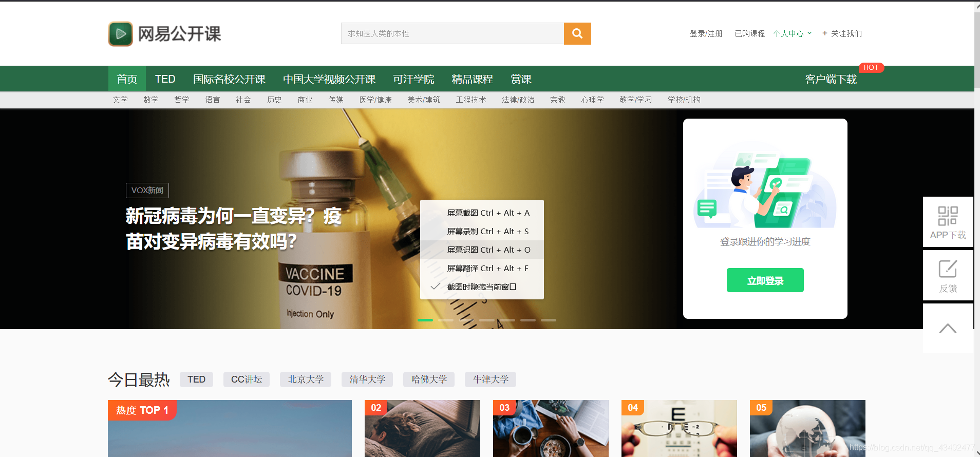Click the NetEase Open Course logo icon

coord(121,34)
